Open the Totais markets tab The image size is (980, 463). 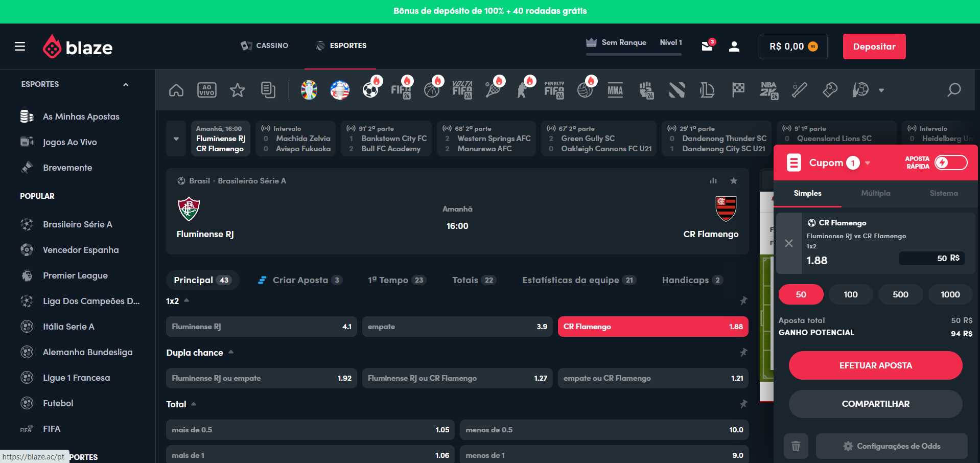(x=474, y=280)
